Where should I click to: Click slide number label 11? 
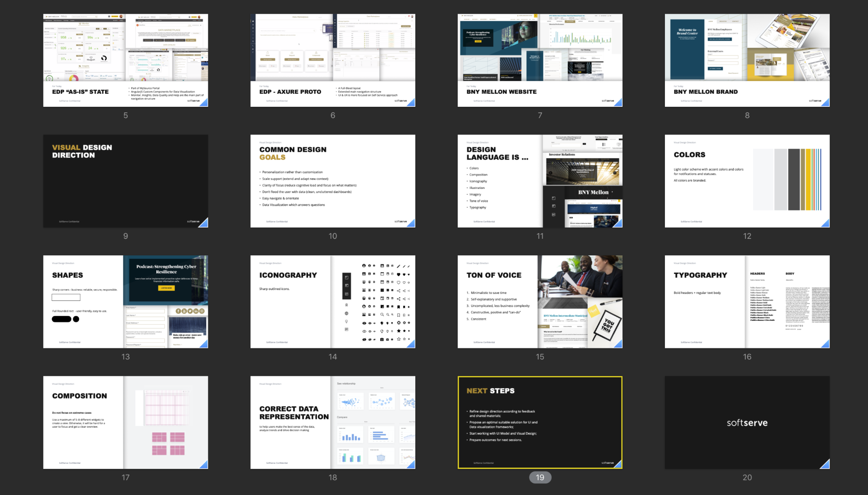point(540,236)
